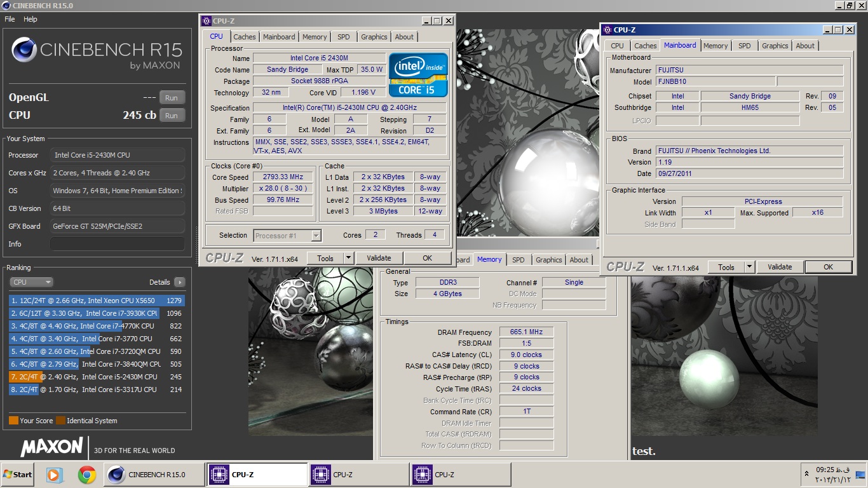
Task: Select Core i5-3317U ranking entry
Action: (96, 390)
